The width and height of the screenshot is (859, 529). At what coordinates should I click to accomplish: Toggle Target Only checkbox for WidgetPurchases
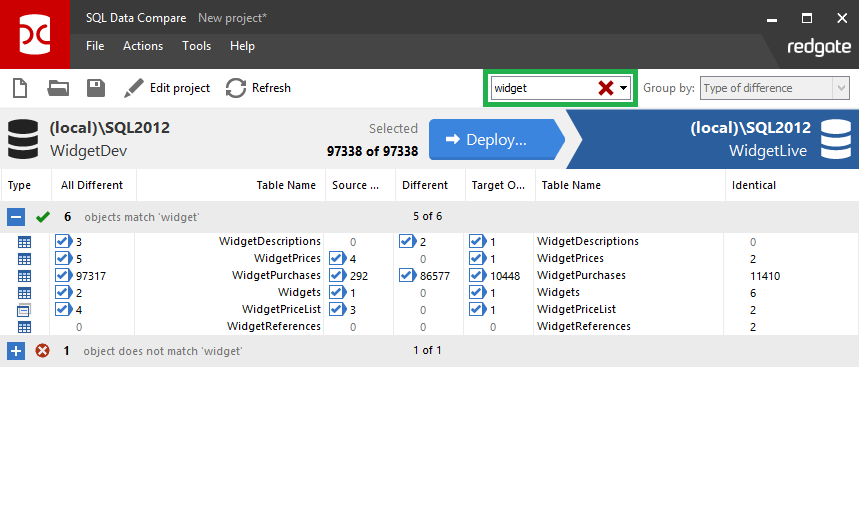pyautogui.click(x=477, y=276)
